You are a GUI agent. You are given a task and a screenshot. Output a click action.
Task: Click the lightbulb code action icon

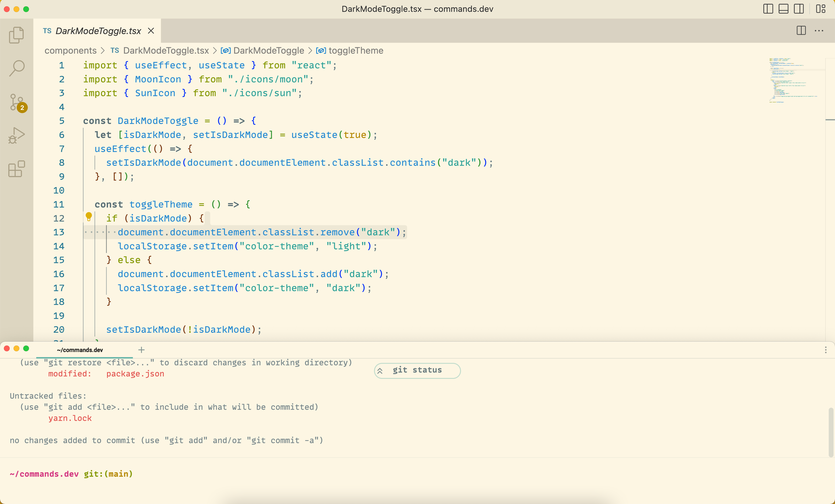click(89, 216)
